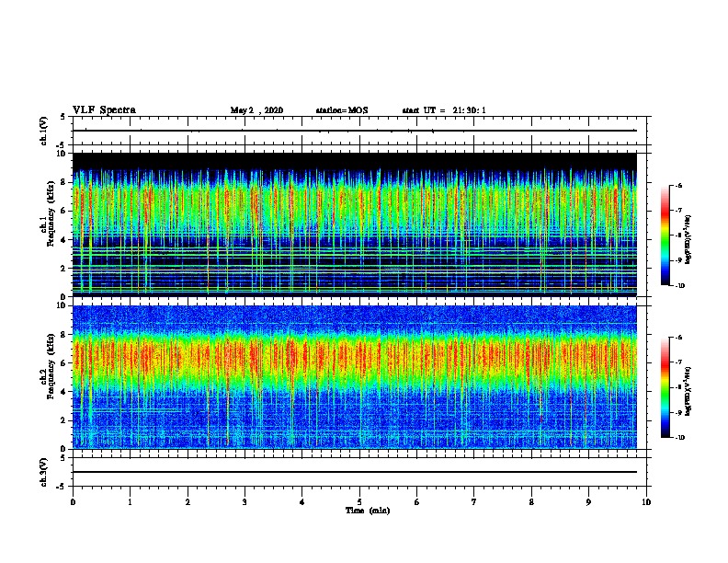Click the "-6" label on ch.1 color scale
The width and height of the screenshot is (728, 563).
[678, 185]
